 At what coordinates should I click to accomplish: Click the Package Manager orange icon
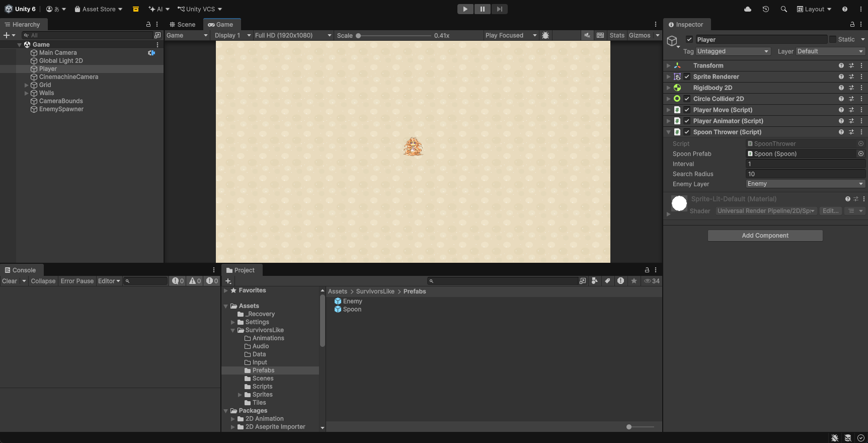click(x=136, y=9)
